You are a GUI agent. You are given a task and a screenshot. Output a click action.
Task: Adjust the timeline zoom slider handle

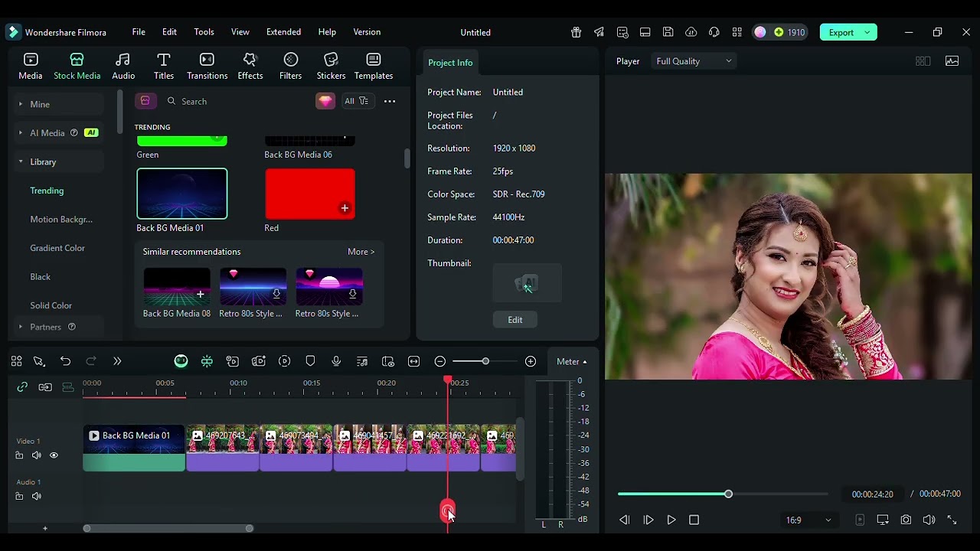485,361
